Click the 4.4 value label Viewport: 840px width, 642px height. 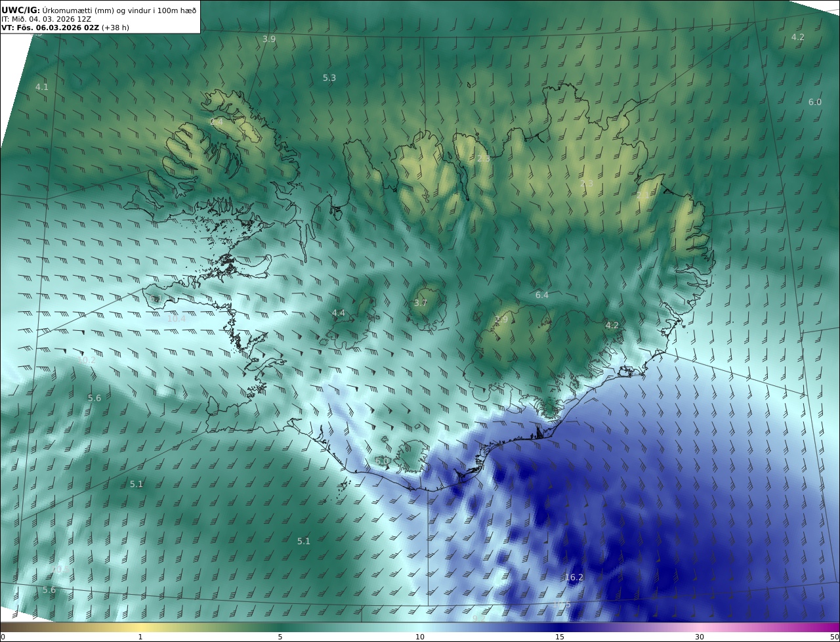[x=339, y=313]
